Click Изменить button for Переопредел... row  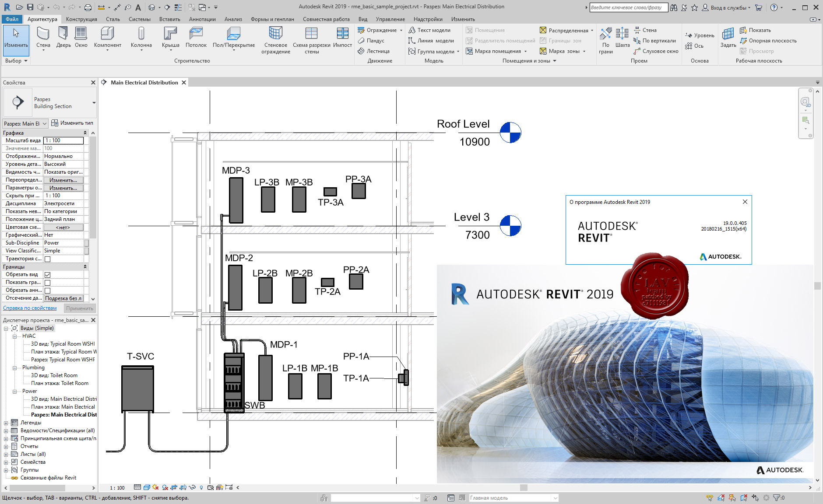pos(63,180)
